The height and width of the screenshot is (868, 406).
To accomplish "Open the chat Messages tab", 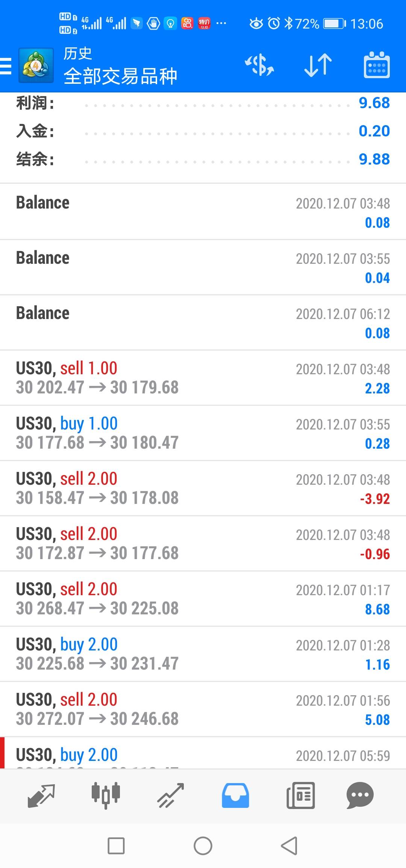I will point(360,795).
